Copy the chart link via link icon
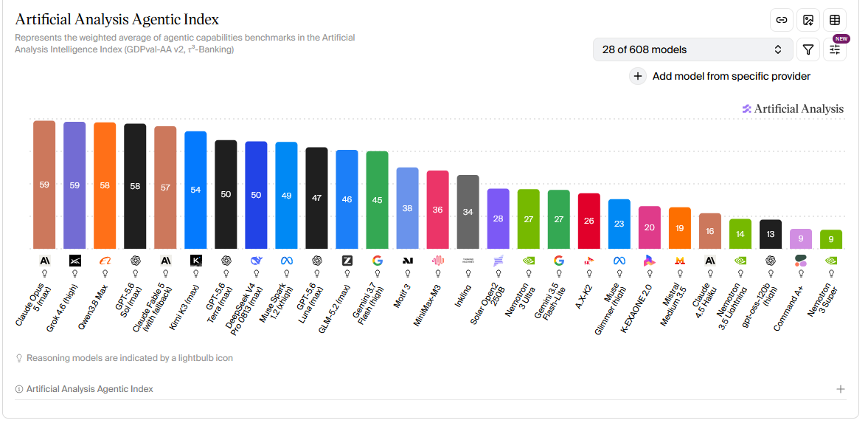Screen dimensions: 868x423 point(781,20)
